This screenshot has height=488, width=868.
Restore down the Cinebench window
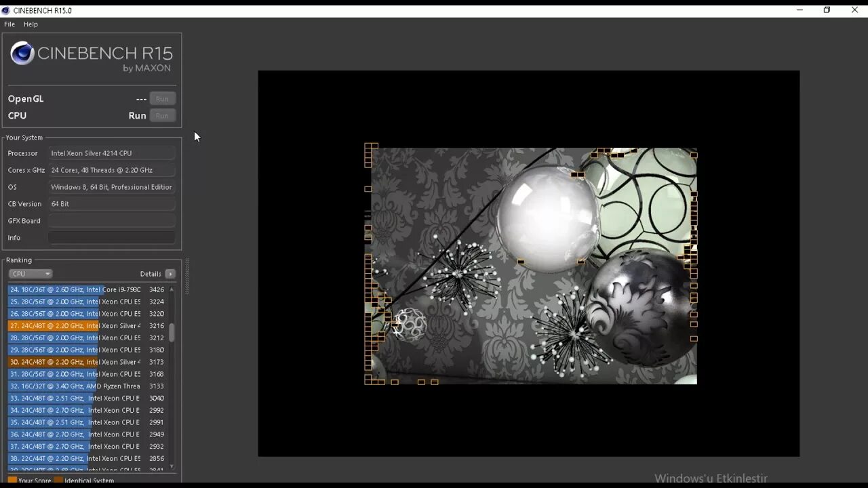(x=827, y=10)
